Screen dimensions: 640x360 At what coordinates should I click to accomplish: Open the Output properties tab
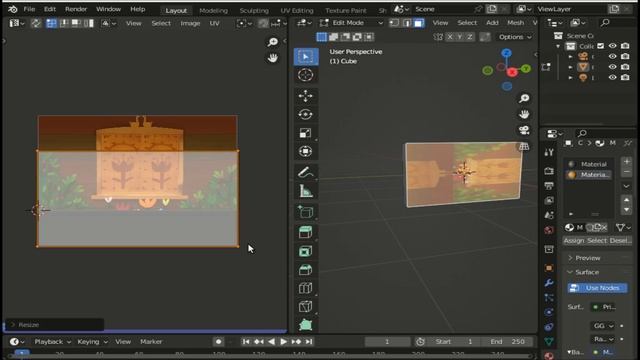point(549,186)
